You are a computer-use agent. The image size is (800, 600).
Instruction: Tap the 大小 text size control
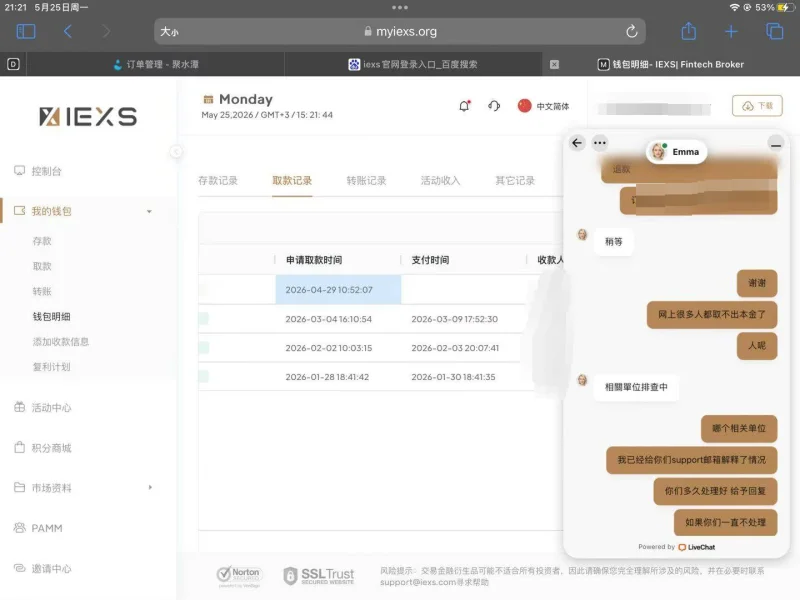point(169,32)
